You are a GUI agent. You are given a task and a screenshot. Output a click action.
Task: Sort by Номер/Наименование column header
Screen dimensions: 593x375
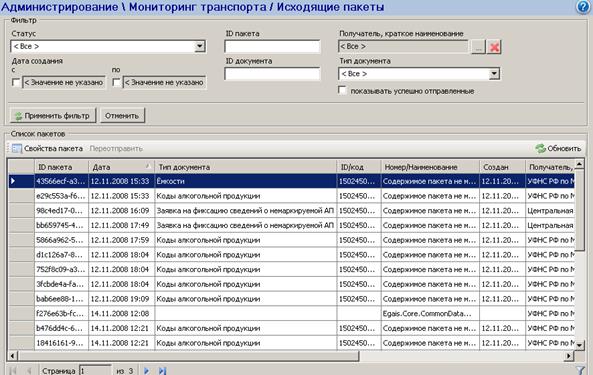(x=430, y=167)
